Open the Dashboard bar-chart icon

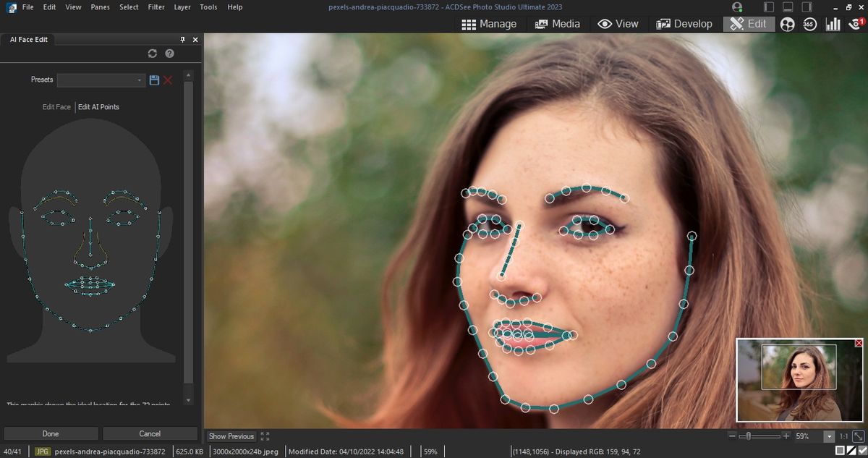(x=833, y=24)
